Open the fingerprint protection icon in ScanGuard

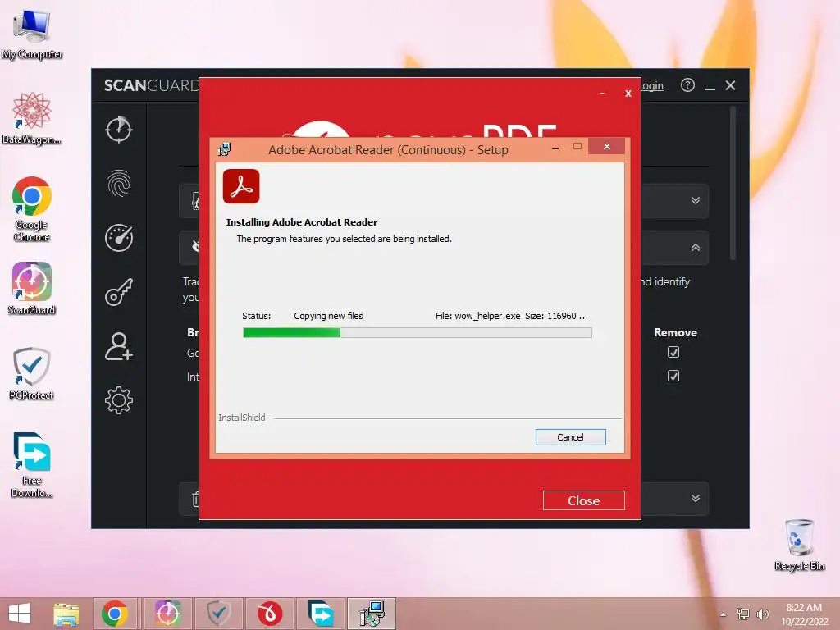tap(118, 183)
